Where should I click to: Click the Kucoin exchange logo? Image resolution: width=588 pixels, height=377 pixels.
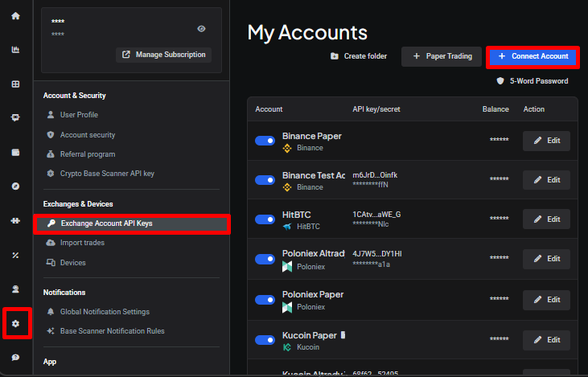click(287, 347)
